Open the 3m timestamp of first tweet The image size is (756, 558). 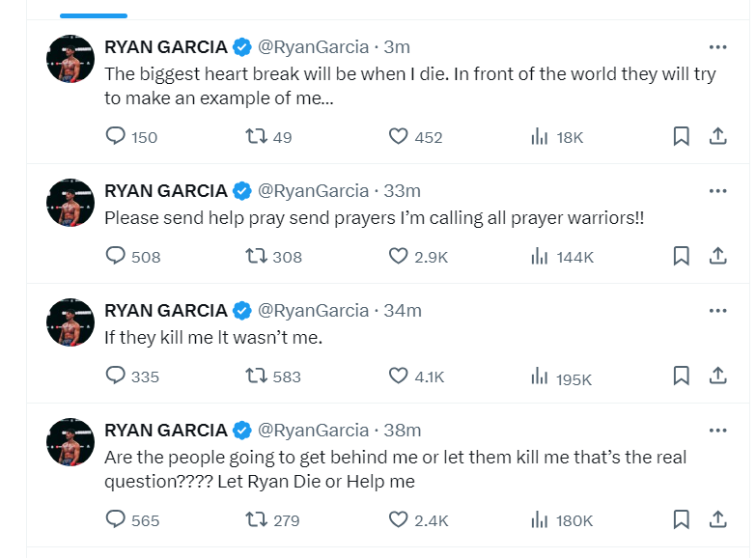[397, 46]
